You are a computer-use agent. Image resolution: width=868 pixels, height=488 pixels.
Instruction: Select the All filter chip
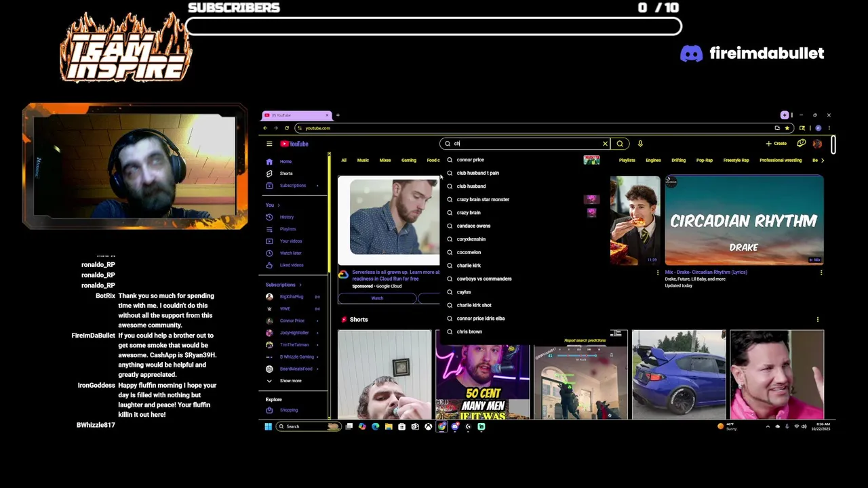(344, 161)
